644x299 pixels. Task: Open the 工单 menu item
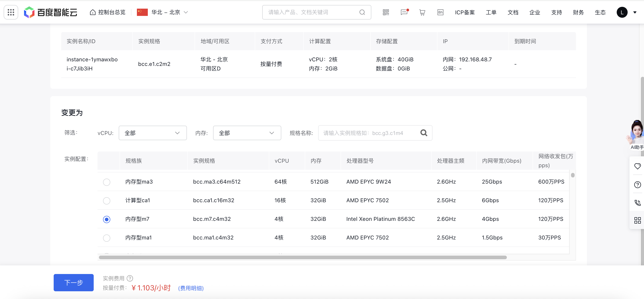point(491,12)
